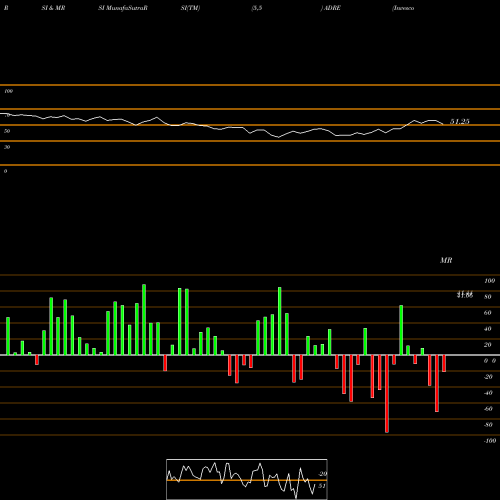Click the end of the white RSI line
The width and height of the screenshot is (500, 500).
443,124
